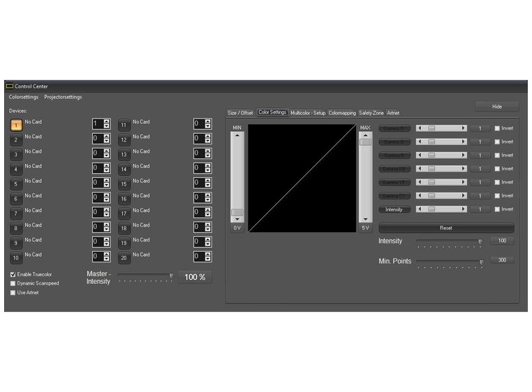Image resolution: width=532 pixels, height=392 pixels.
Task: Switch to the Artnet tab
Action: pos(393,113)
